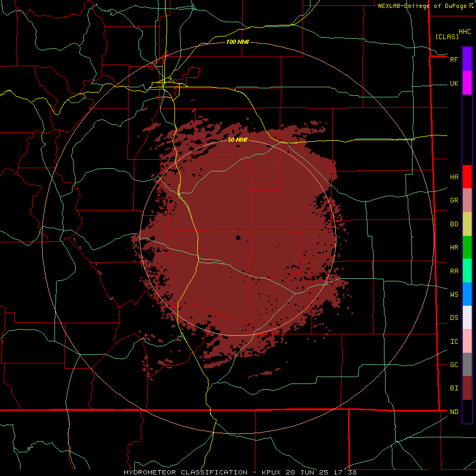Click the BI legend label

pyautogui.click(x=454, y=388)
